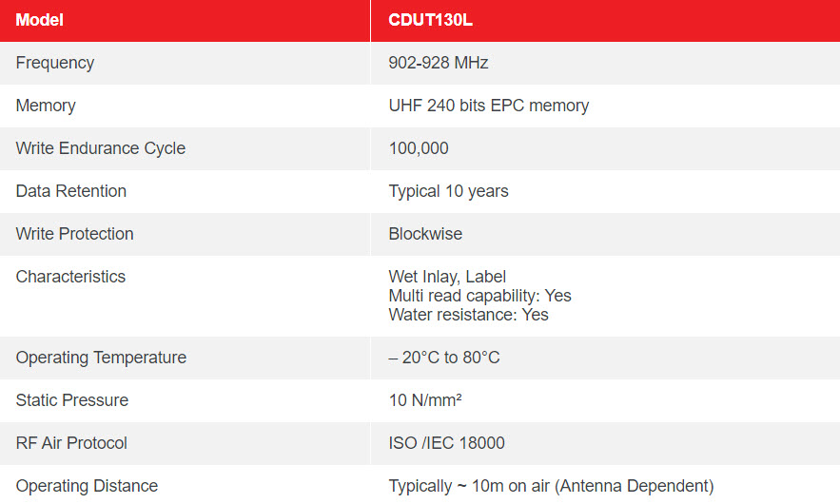The width and height of the screenshot is (840, 504).
Task: Click the Frequency row label
Action: click(54, 63)
